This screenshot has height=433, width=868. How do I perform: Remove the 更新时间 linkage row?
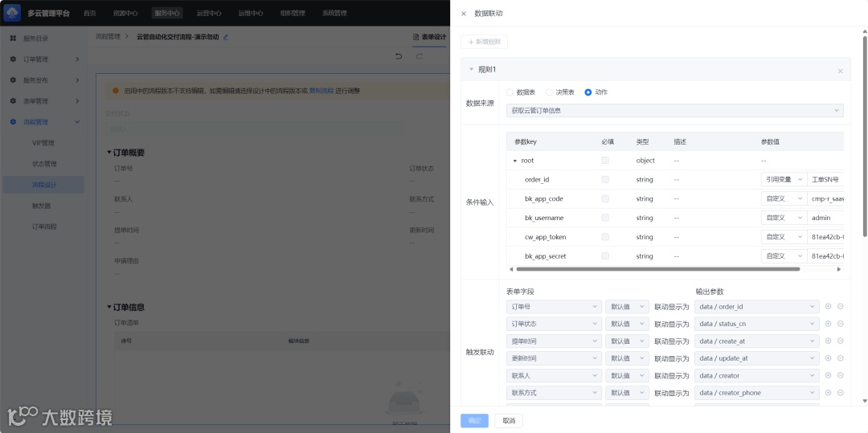pos(841,358)
